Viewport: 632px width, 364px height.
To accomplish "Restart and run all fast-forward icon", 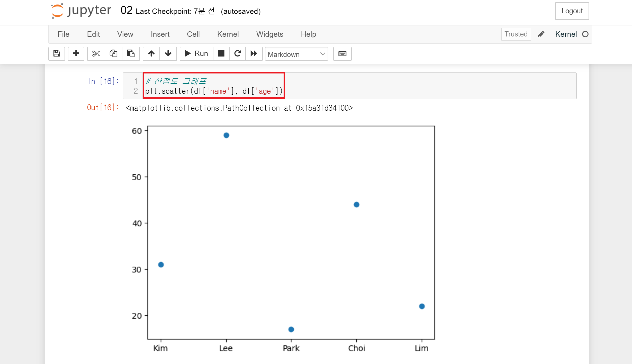I will tap(254, 53).
